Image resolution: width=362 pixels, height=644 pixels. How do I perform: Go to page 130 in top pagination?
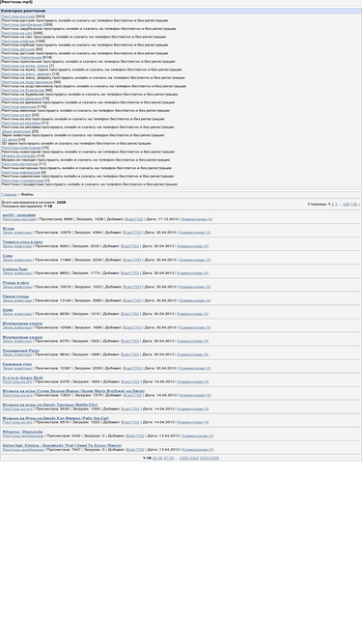pyautogui.click(x=353, y=204)
